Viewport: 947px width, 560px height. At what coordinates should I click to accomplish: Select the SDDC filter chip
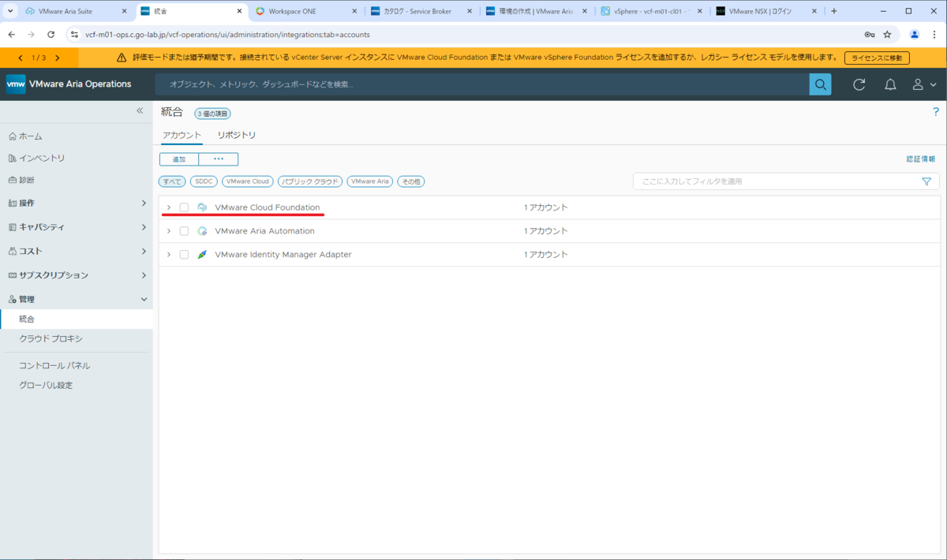click(x=204, y=181)
